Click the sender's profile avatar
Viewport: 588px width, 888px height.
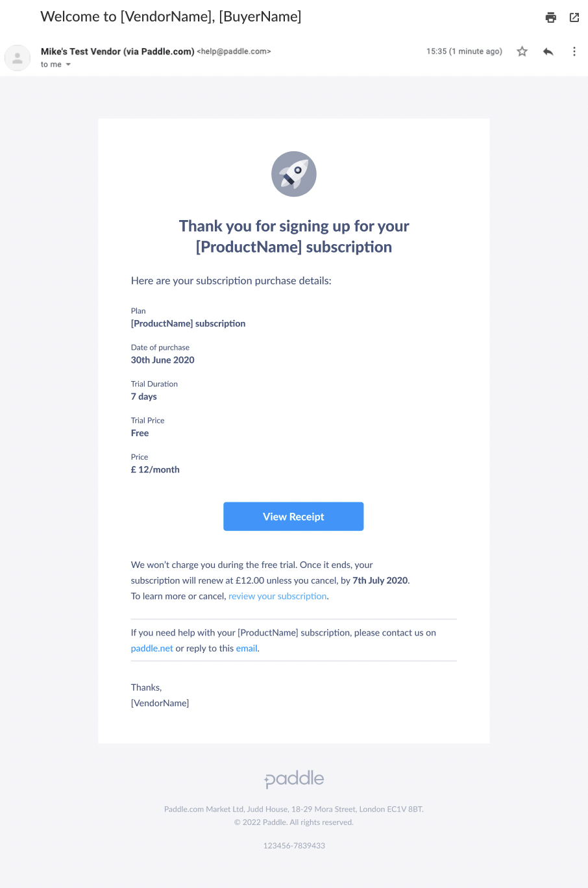coord(18,58)
